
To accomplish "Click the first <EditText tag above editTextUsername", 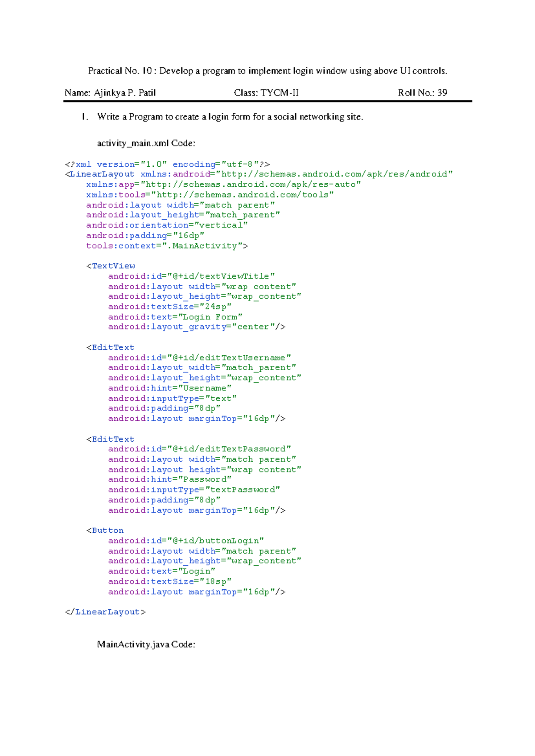I will pos(111,348).
